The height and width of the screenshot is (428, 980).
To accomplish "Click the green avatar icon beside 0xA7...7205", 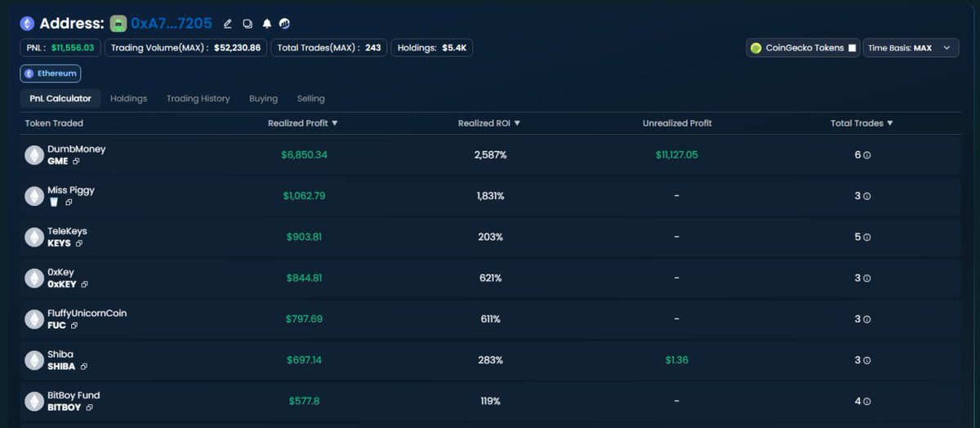I will 118,24.
